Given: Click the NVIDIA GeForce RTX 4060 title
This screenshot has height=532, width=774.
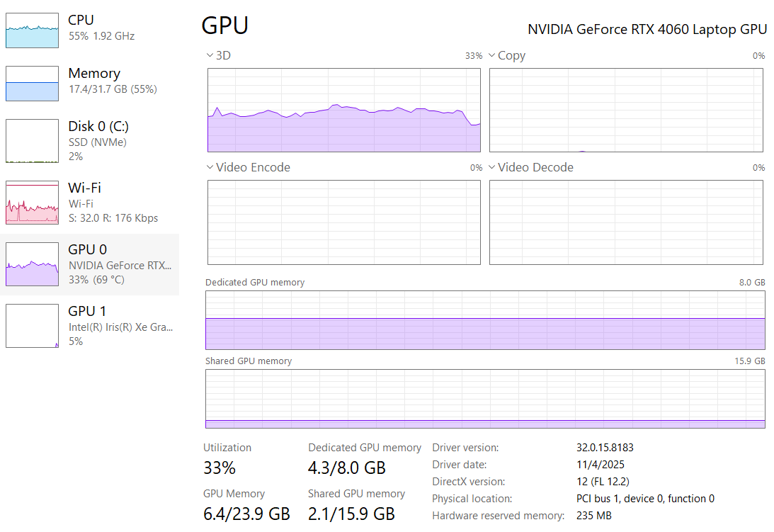Looking at the screenshot, I should (647, 29).
